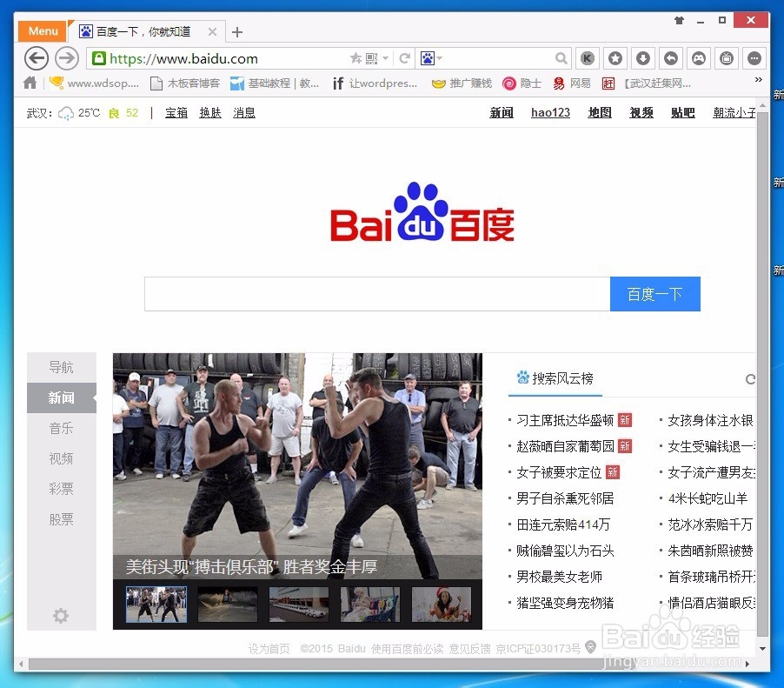Click the three-dots more toolbar button
Screen dimensions: 784x688
click(x=754, y=58)
